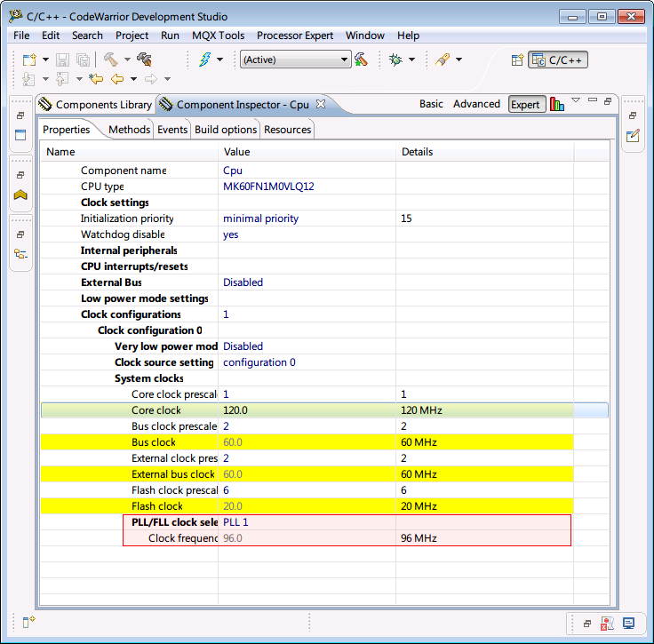Click the bottom left show view icon

click(x=28, y=622)
